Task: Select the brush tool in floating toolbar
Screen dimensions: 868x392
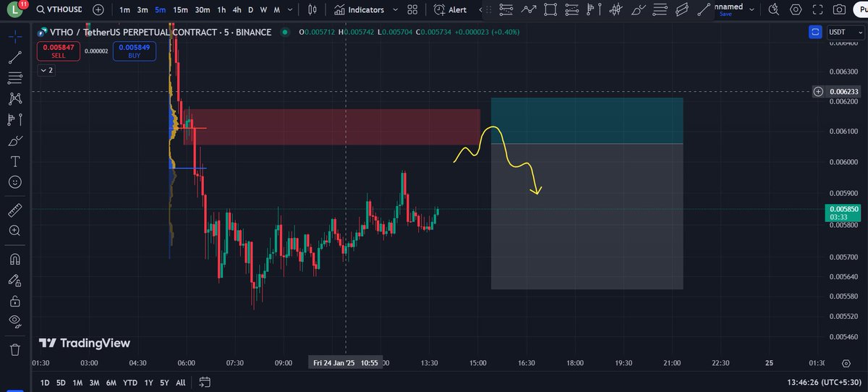Action: (638, 9)
